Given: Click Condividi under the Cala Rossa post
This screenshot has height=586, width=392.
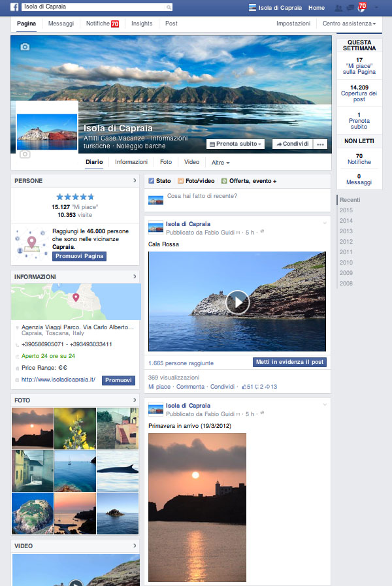Looking at the screenshot, I should (222, 387).
